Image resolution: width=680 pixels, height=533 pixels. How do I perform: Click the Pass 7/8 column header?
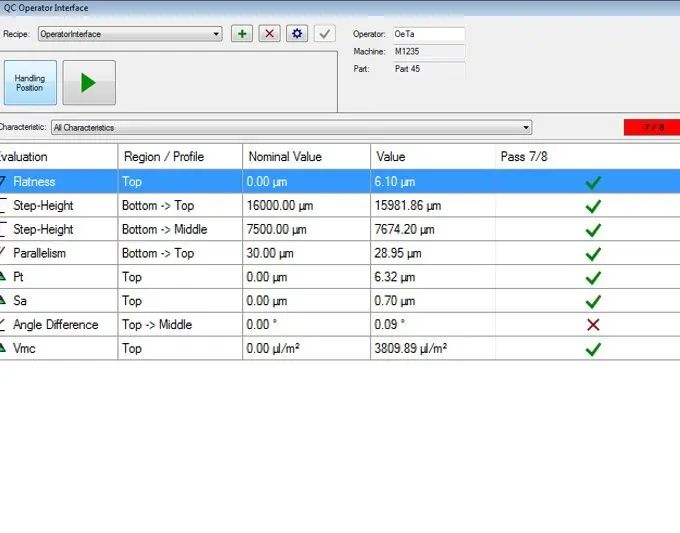click(x=524, y=157)
